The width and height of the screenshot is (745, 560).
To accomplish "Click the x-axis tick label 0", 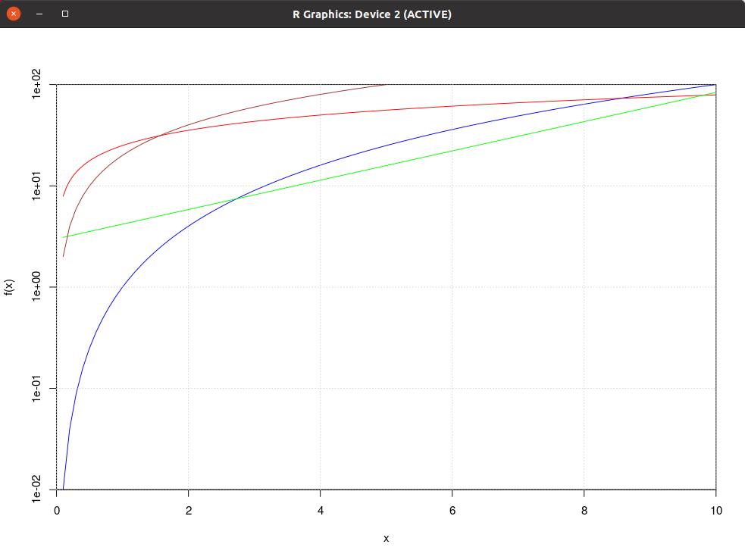I will (x=57, y=511).
